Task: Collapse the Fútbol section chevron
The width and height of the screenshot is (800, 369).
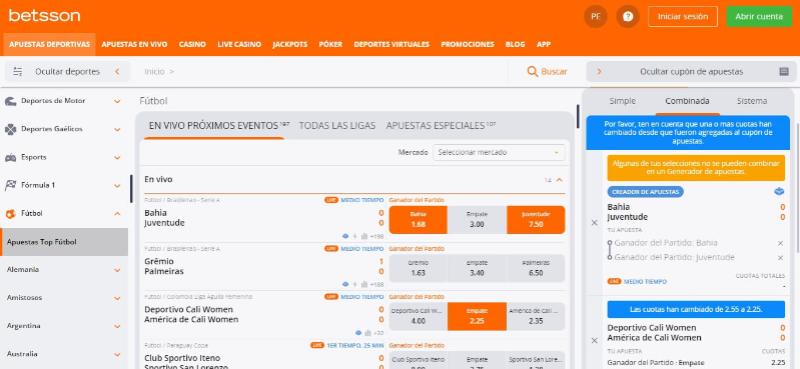Action: pyautogui.click(x=117, y=214)
